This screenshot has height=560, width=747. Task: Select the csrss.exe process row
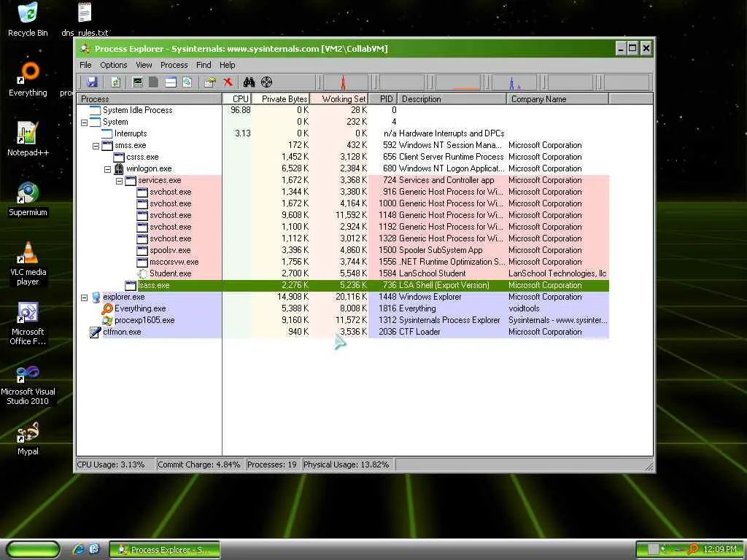[343, 157]
